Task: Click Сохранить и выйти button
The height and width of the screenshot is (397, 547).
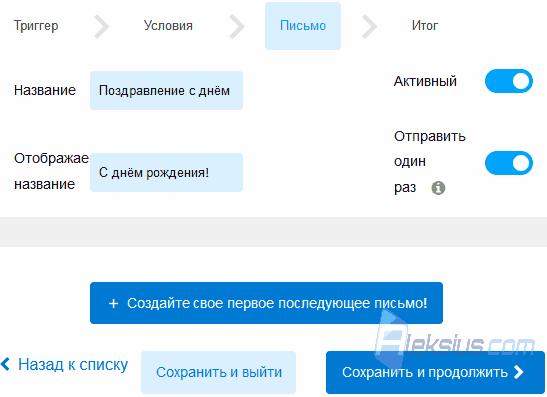Action: click(x=219, y=372)
